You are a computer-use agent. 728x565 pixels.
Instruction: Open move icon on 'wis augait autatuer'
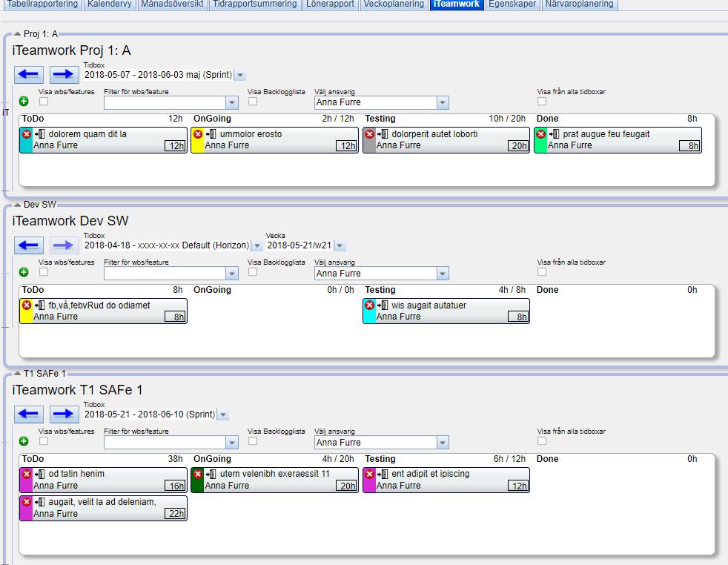(383, 305)
